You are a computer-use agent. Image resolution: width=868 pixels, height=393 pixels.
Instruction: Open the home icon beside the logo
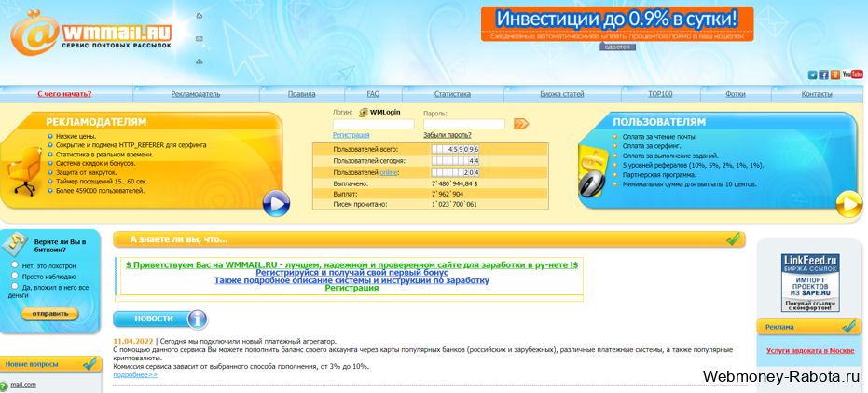click(200, 16)
